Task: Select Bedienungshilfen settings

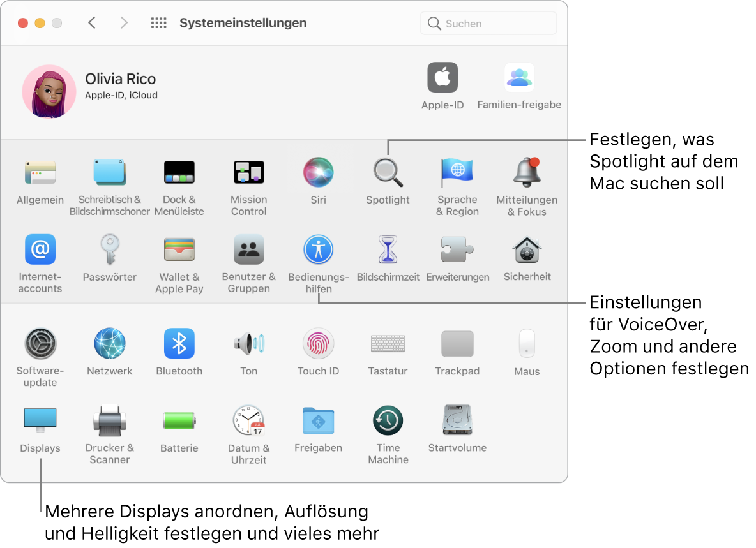Action: tap(318, 249)
